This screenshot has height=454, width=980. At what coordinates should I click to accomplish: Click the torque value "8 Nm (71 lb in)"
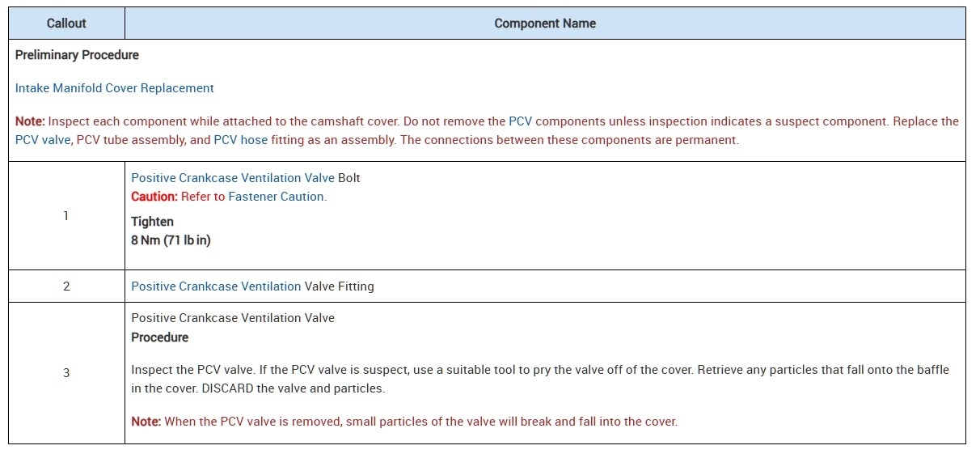171,240
